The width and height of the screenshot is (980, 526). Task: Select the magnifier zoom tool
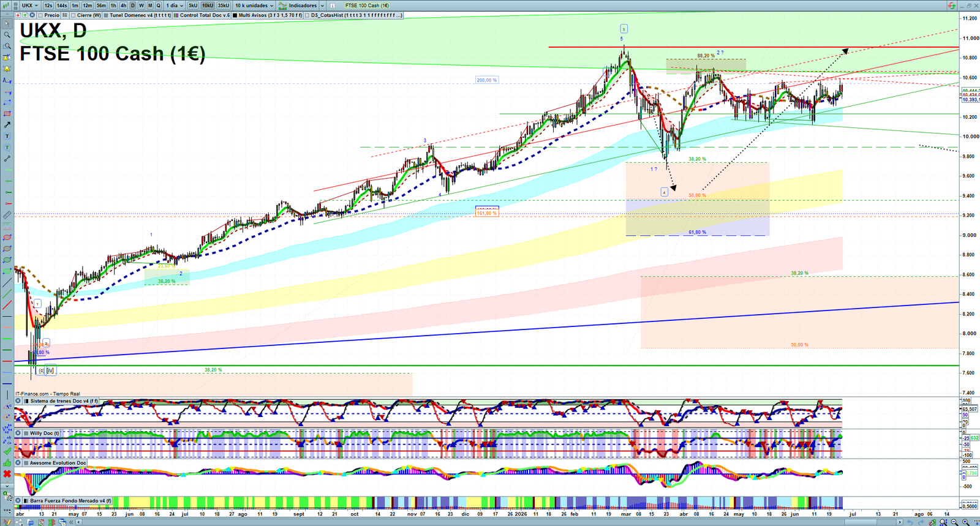(x=7, y=35)
